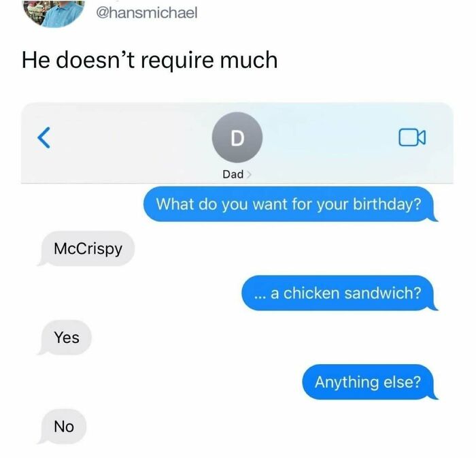The image size is (476, 458).
Task: Open the @hansmichael profile handle
Action: coord(147,13)
